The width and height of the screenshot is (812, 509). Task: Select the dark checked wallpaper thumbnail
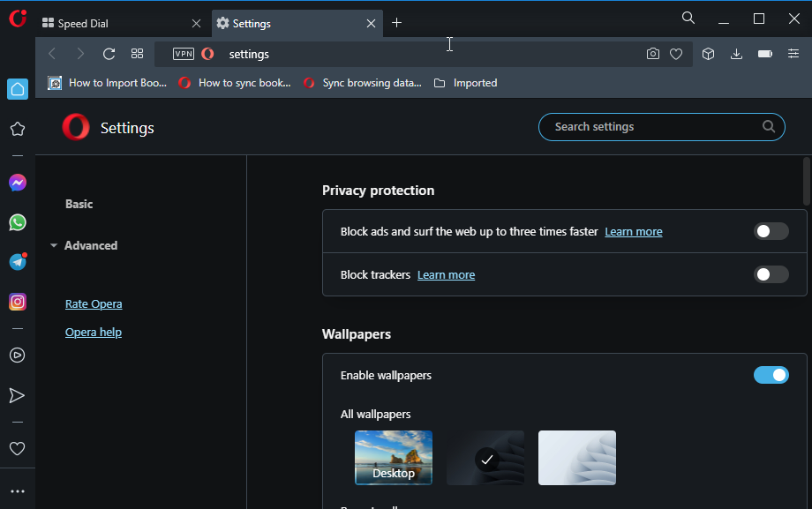[x=485, y=458]
